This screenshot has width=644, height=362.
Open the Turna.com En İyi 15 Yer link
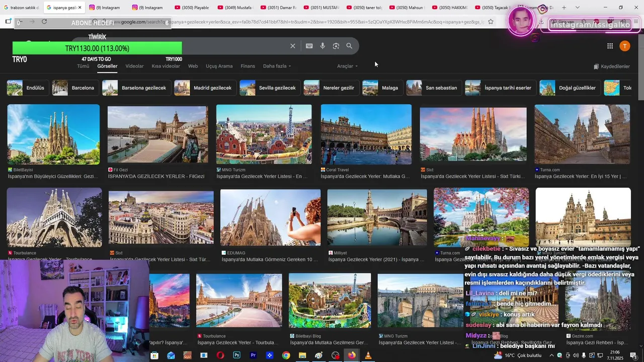coord(581,176)
